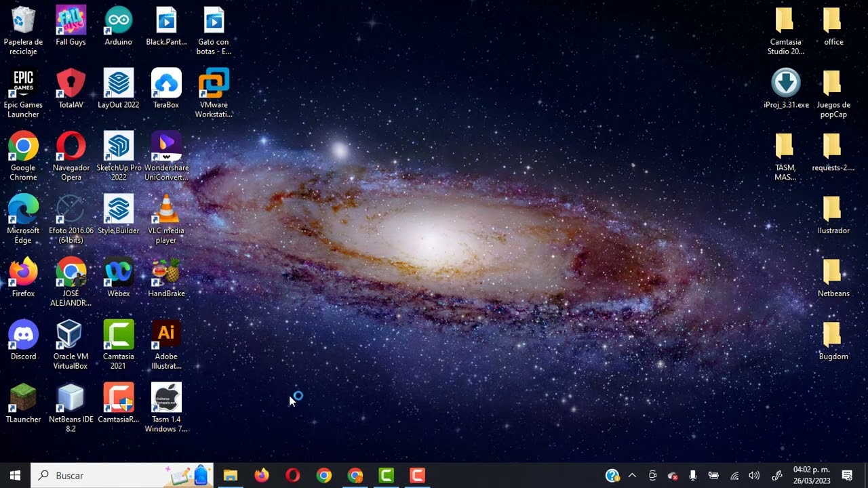This screenshot has height=488, width=868.
Task: Open the taskbar clock showing 04:02 p. m.
Action: point(812,476)
